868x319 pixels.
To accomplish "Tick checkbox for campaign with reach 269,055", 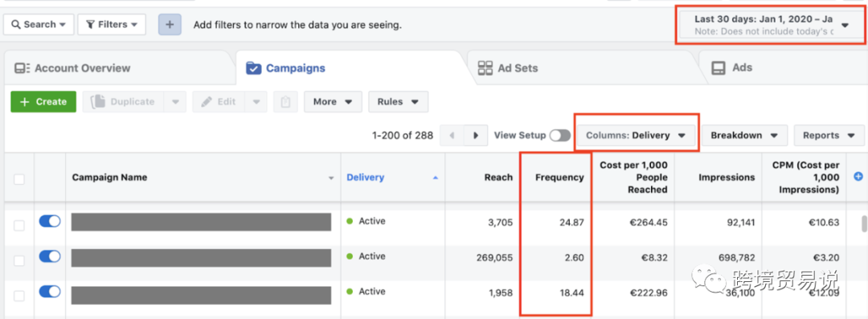I will click(x=18, y=260).
